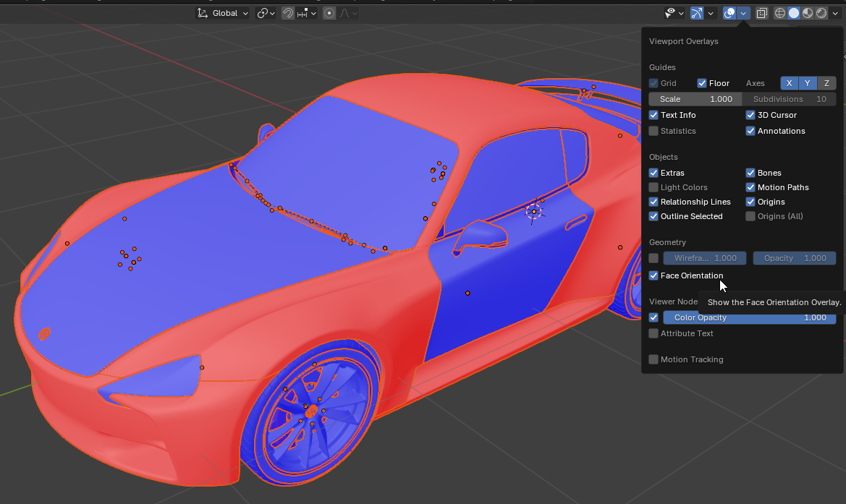The height and width of the screenshot is (504, 846).
Task: Click the Show Overlays icon
Action: [727, 12]
